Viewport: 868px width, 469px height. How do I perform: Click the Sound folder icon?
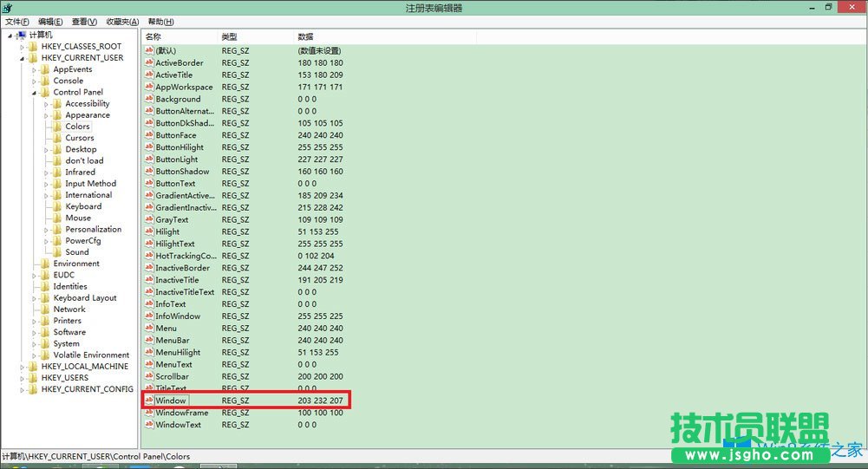pyautogui.click(x=57, y=252)
